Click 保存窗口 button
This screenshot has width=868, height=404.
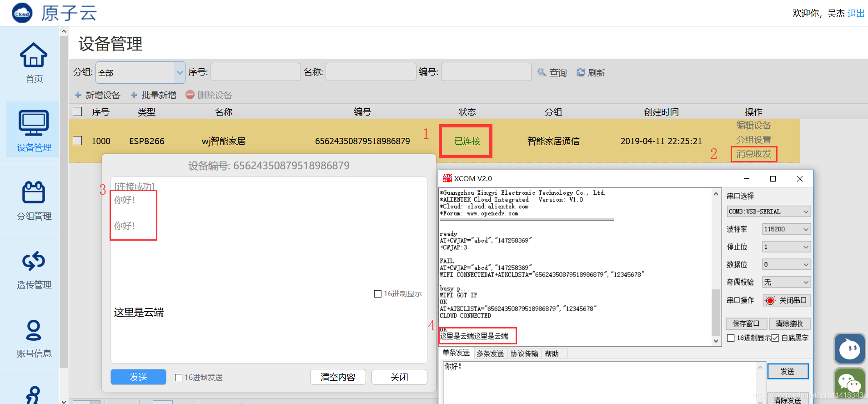pos(746,323)
